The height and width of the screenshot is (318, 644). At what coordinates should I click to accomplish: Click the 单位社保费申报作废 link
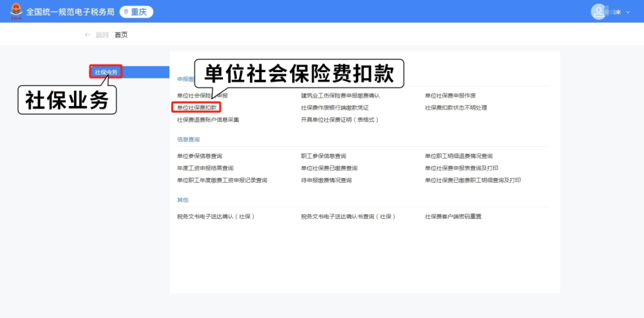coord(450,95)
